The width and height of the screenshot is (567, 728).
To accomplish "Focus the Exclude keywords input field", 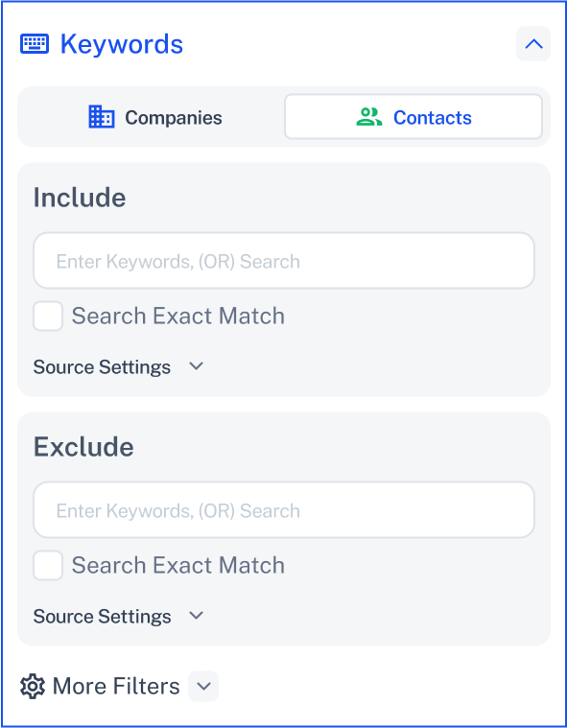I will point(284,510).
